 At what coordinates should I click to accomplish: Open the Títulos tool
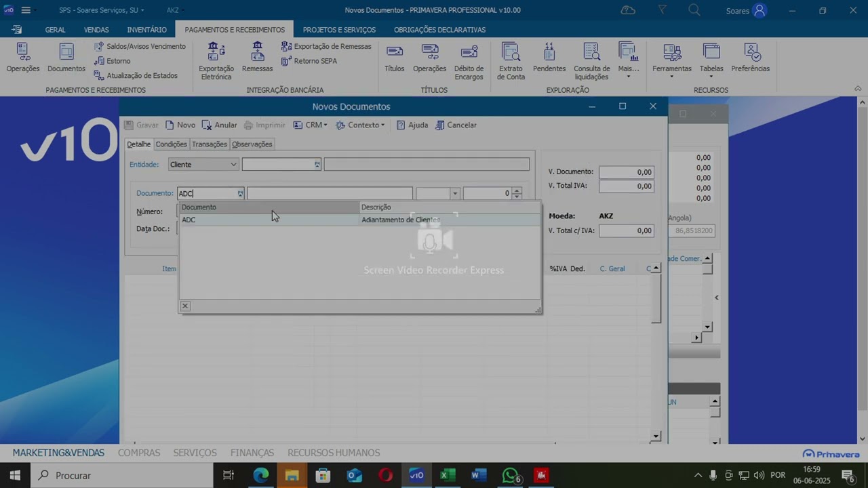tap(394, 58)
